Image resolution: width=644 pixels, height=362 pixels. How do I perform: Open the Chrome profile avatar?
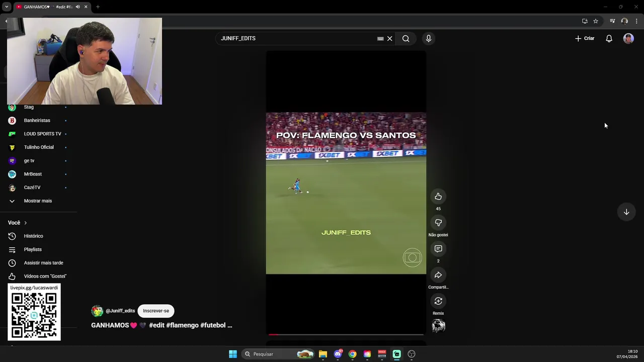[x=624, y=21]
